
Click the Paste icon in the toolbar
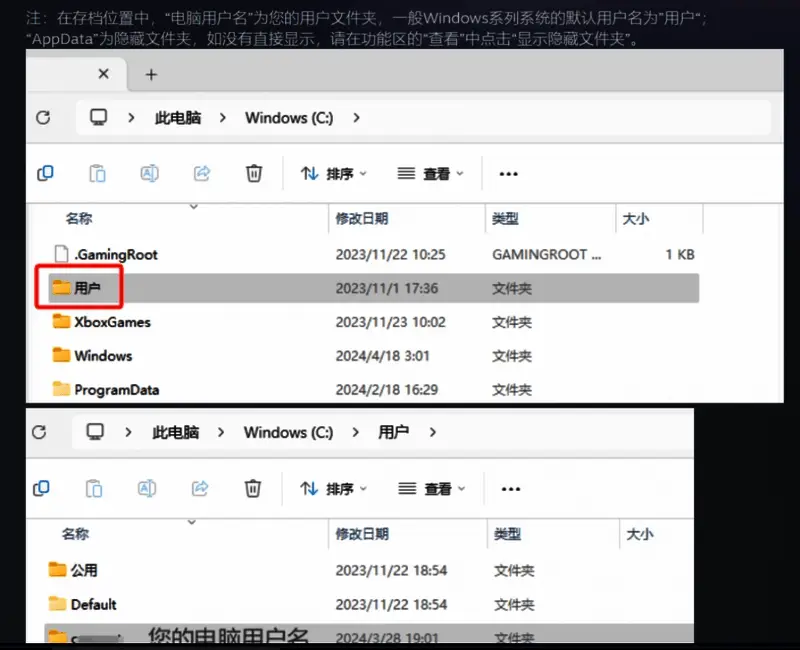(97, 173)
